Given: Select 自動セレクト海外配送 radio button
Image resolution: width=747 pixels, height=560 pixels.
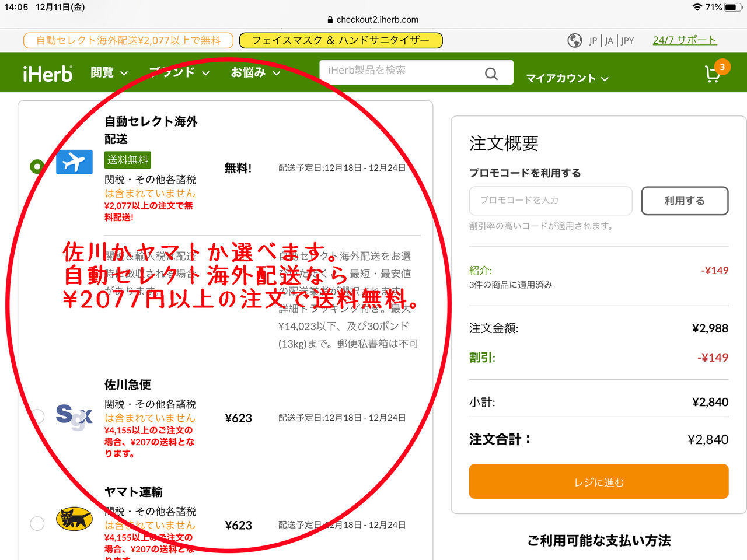Looking at the screenshot, I should pos(37,166).
